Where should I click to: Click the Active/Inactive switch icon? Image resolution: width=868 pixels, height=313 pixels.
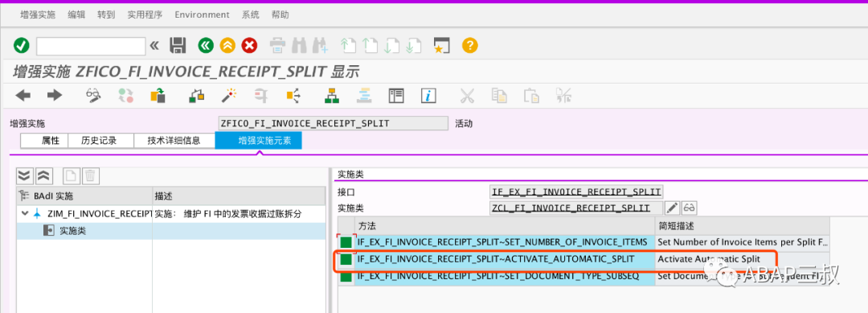(125, 96)
